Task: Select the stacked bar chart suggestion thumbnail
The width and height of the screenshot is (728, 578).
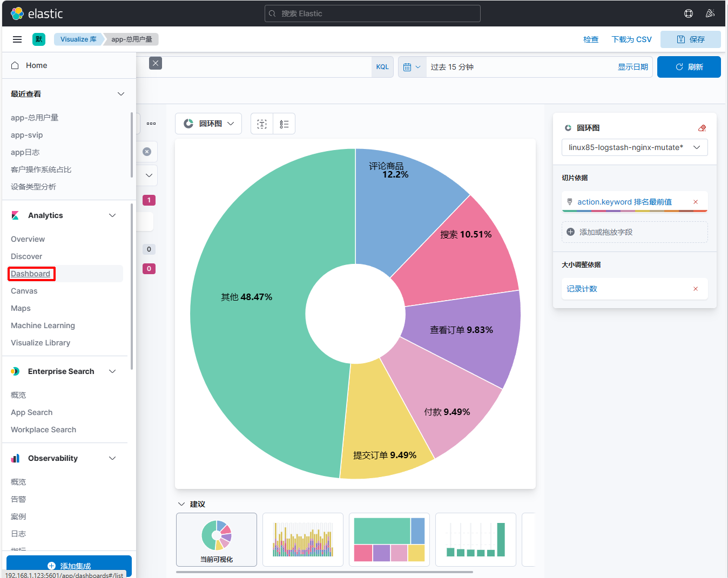Action: tap(303, 539)
